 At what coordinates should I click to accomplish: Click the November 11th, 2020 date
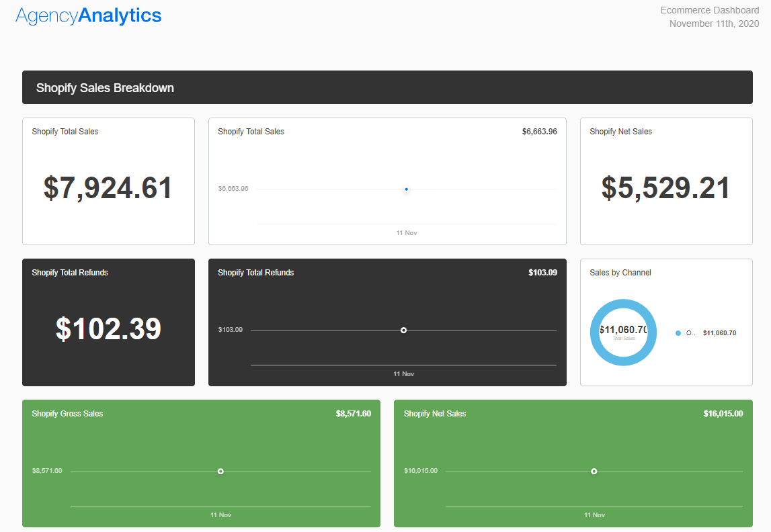click(x=714, y=24)
